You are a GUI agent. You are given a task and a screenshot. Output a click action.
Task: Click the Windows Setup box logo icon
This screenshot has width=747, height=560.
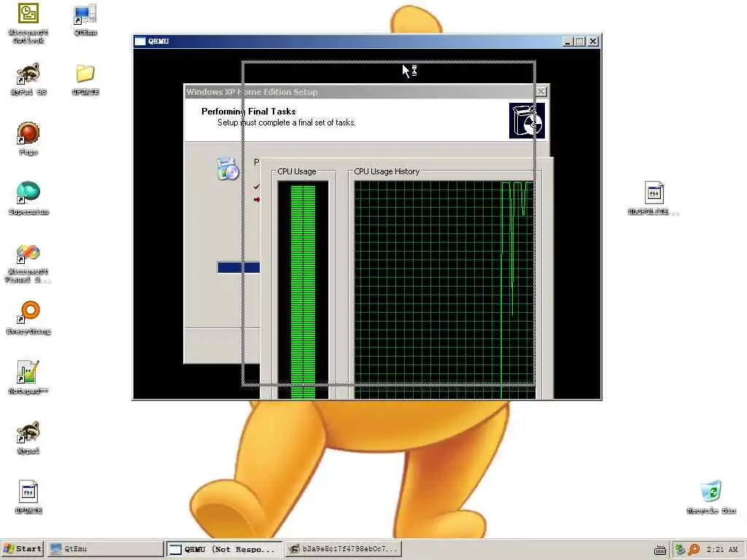pyautogui.click(x=527, y=121)
